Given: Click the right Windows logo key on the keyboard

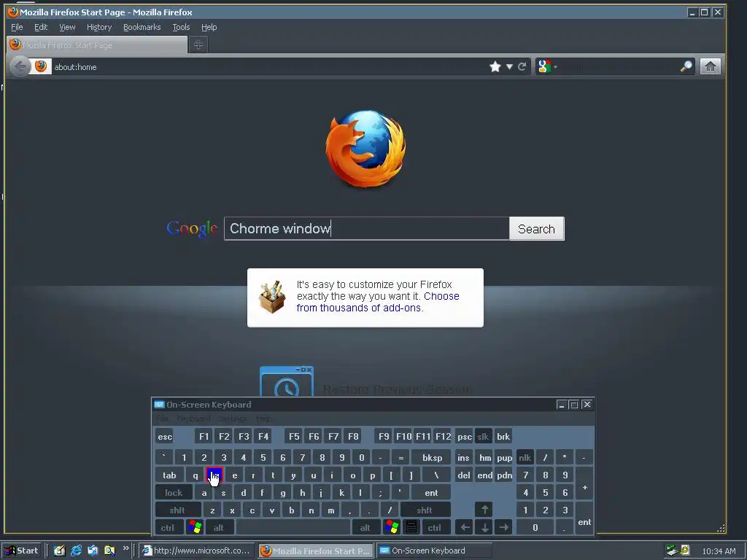Looking at the screenshot, I should click(392, 528).
